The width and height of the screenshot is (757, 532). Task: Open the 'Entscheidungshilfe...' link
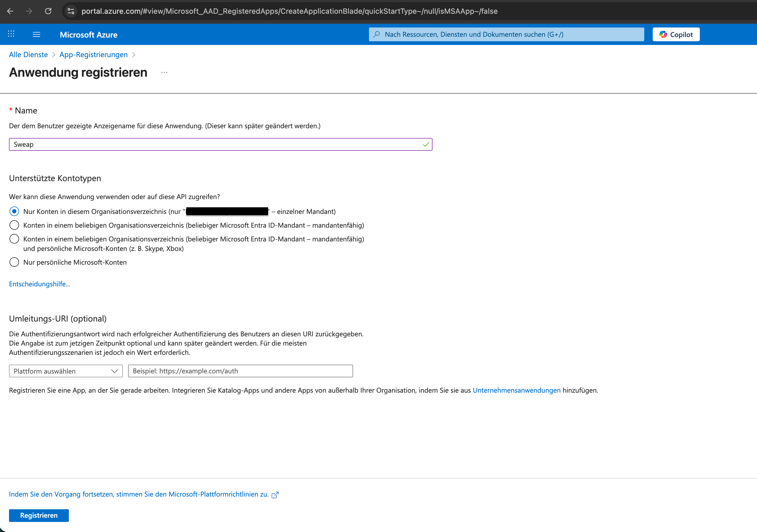(39, 284)
